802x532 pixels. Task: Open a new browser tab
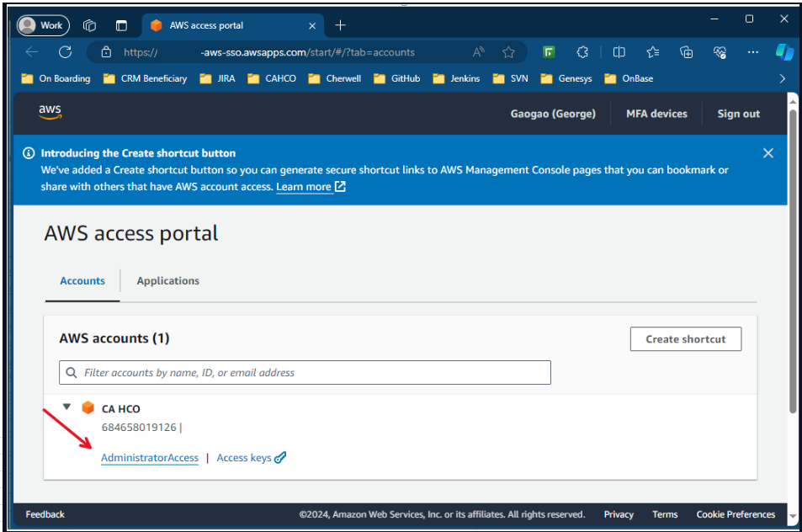coord(340,25)
